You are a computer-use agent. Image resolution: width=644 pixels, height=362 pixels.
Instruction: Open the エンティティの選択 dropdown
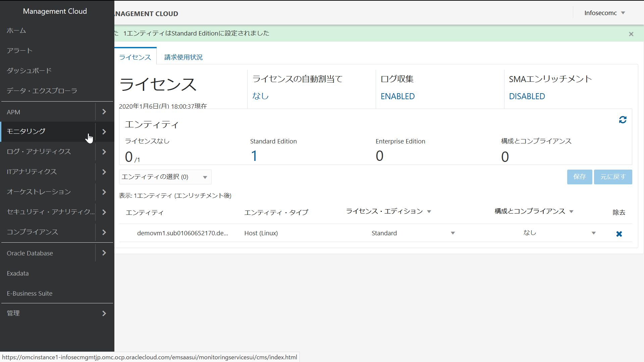[165, 177]
